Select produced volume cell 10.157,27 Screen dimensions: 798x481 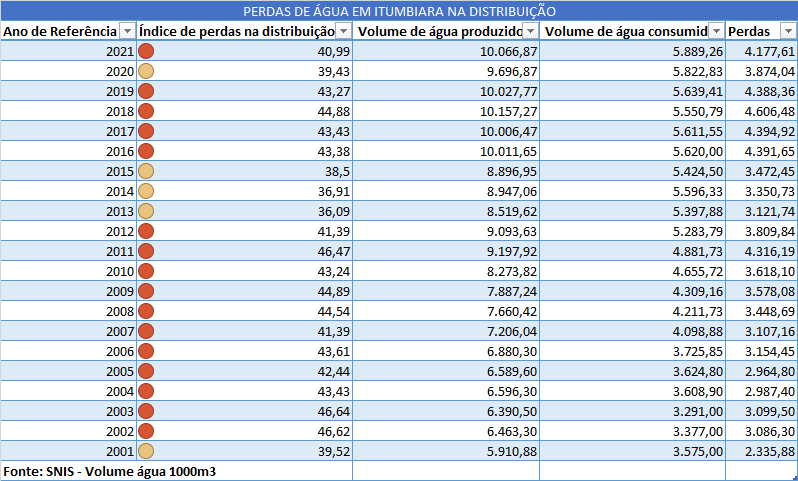446,111
